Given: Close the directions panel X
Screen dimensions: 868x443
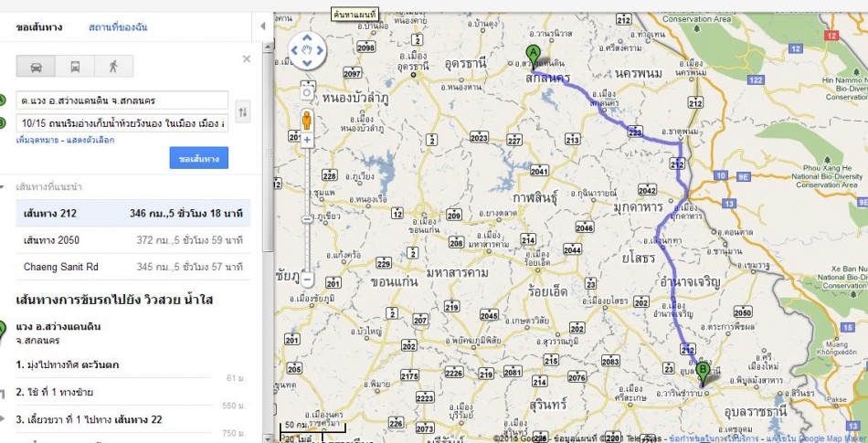Looking at the screenshot, I should [x=247, y=58].
